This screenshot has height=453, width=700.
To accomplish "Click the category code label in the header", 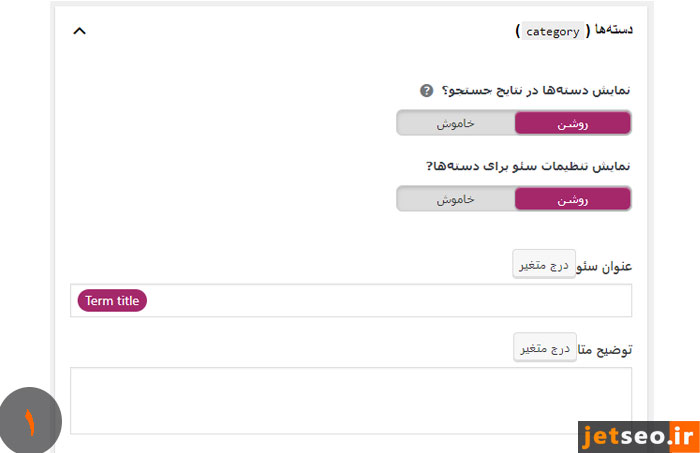I will pos(553,31).
